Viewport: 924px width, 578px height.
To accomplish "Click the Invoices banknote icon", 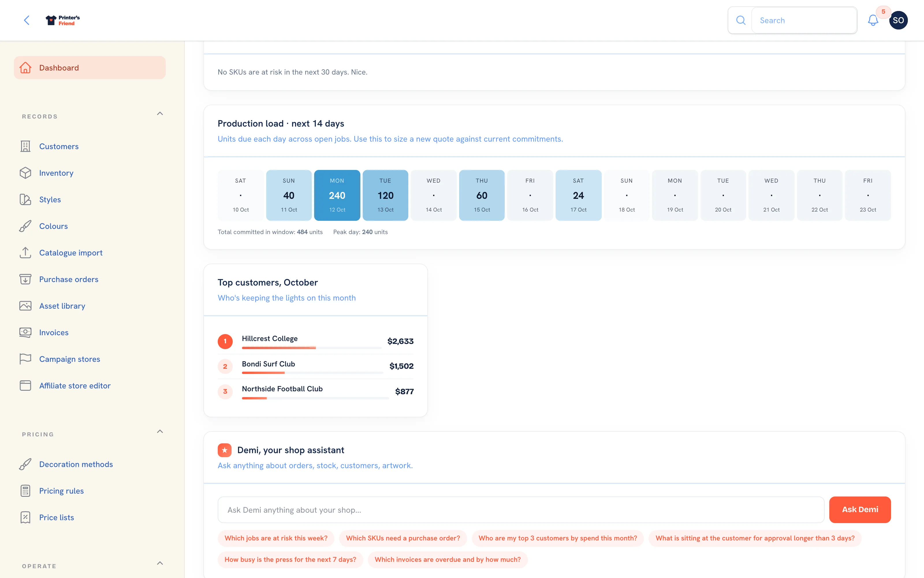I will (x=26, y=332).
